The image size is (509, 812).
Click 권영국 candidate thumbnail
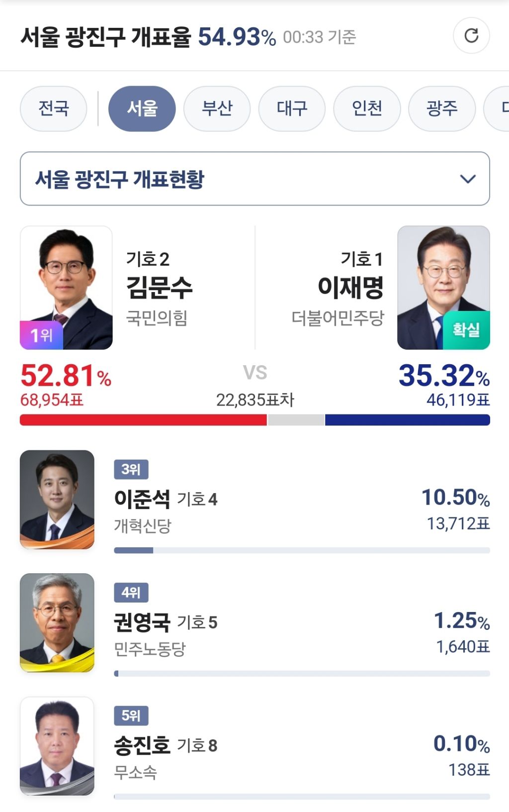point(57,622)
